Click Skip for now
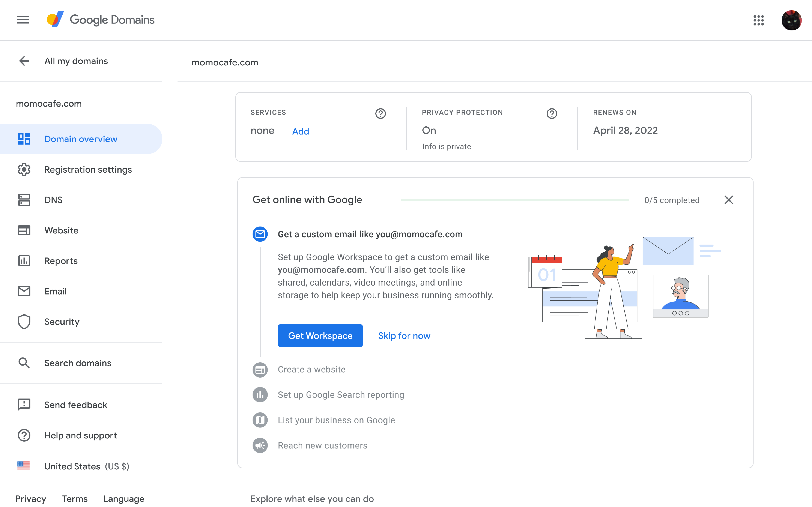The height and width of the screenshot is (507, 812). point(404,336)
